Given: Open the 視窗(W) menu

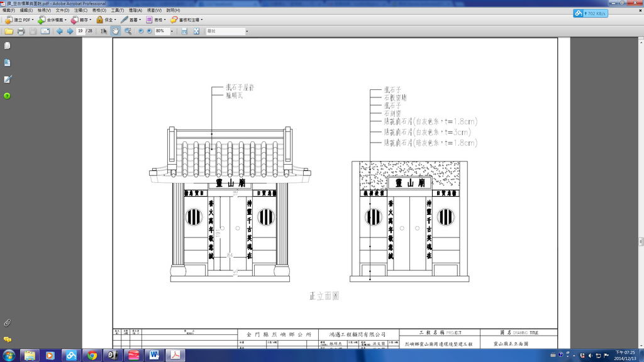Looking at the screenshot, I should (155, 10).
